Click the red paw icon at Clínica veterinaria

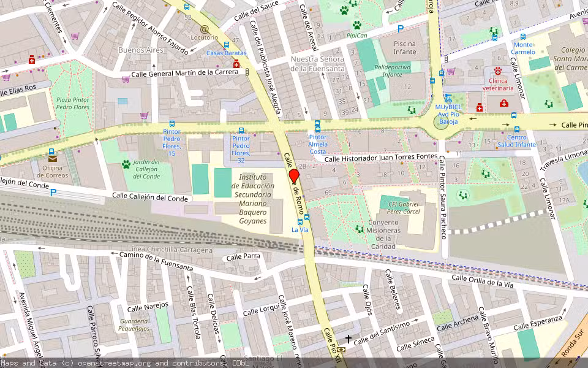(497, 71)
